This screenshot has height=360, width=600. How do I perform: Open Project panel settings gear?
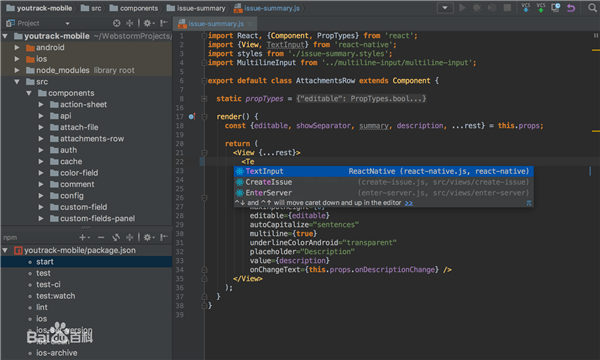pyautogui.click(x=148, y=23)
